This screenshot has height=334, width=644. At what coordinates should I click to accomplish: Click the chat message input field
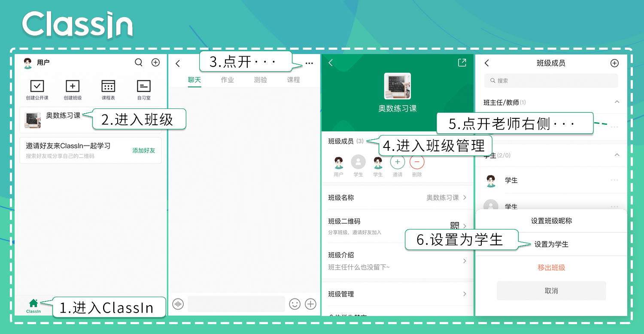[237, 304]
